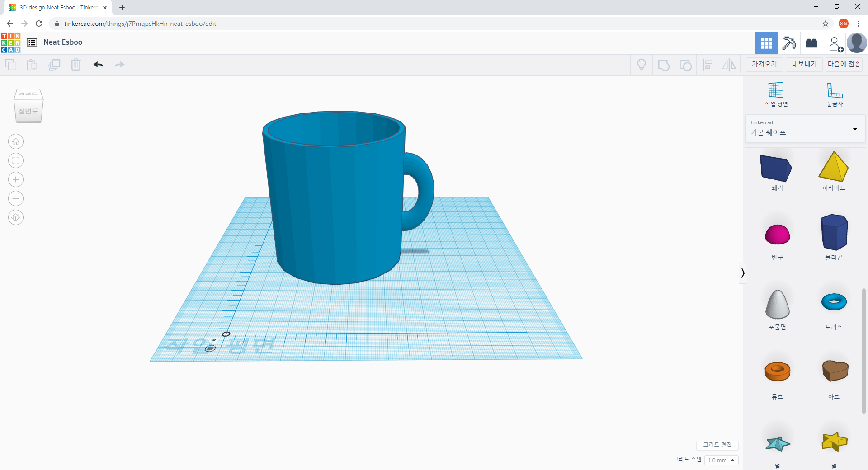This screenshot has width=868, height=470.
Task: Click the shapes panel scrollbar
Action: tap(863, 350)
